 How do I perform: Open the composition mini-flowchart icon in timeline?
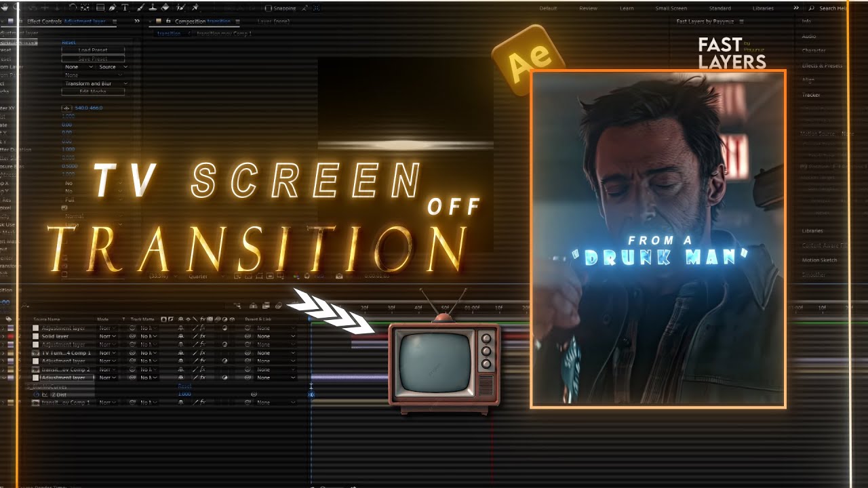click(237, 306)
